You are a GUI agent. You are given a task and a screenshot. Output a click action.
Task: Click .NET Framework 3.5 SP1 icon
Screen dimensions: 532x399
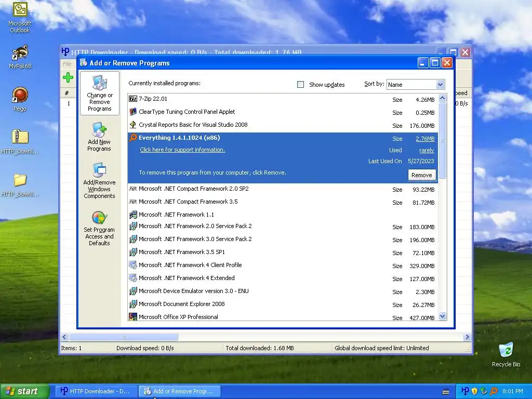click(x=133, y=252)
